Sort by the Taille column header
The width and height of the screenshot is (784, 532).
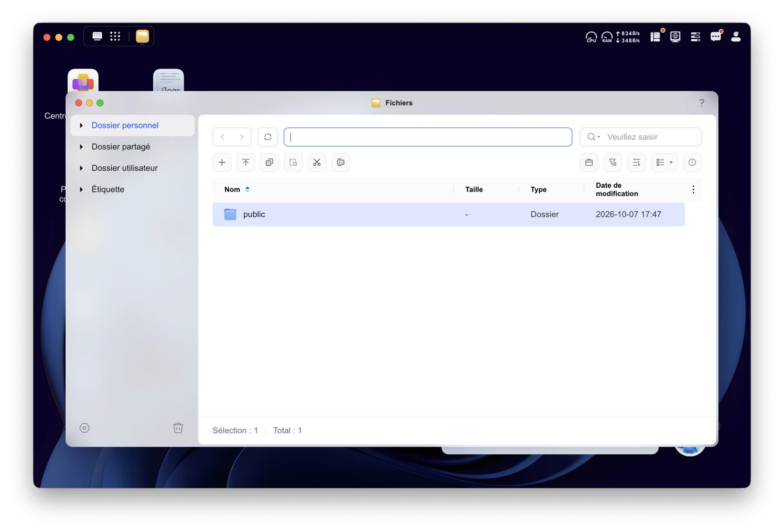click(474, 189)
